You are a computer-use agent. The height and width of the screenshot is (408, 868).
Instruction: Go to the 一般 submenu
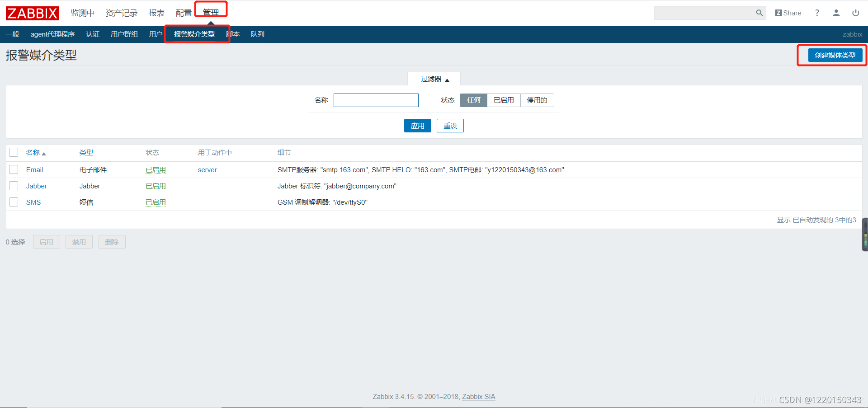12,34
